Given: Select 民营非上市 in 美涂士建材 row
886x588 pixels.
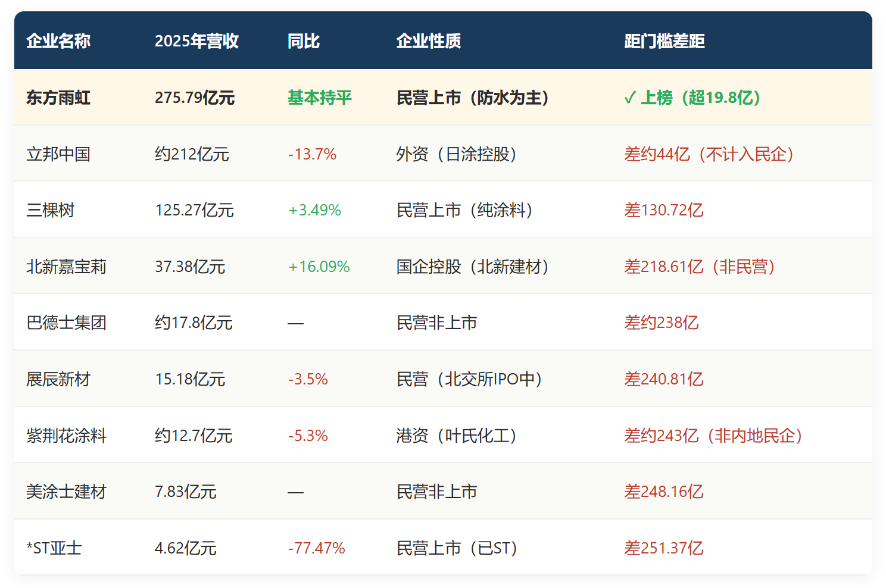Looking at the screenshot, I should pos(437,492).
